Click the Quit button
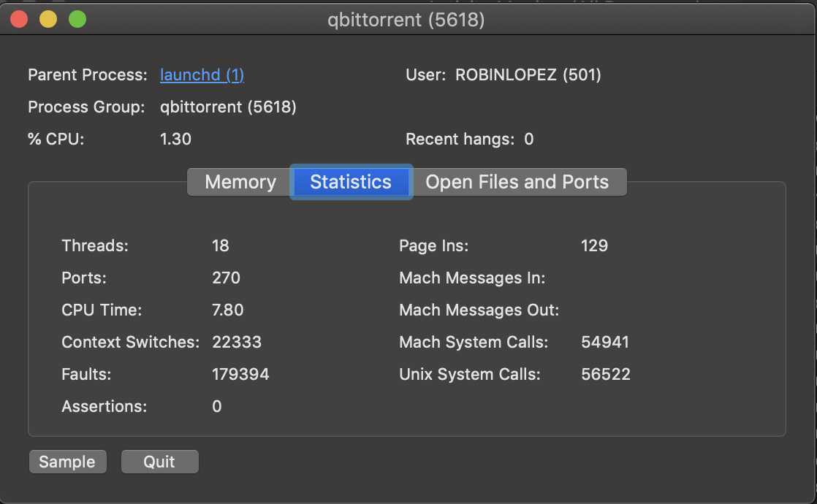Viewport: 817px width, 504px height. (159, 462)
